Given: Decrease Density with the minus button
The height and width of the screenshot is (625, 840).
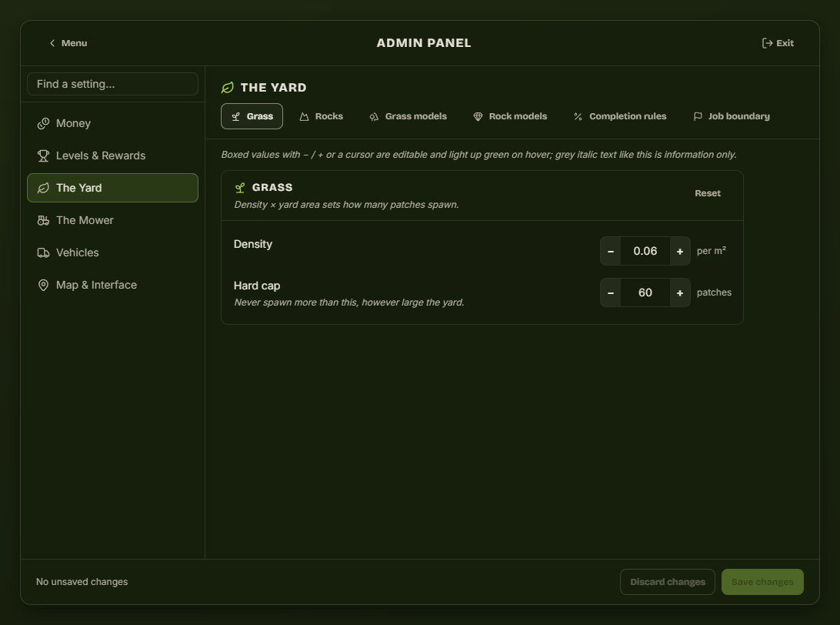Looking at the screenshot, I should [x=611, y=252].
